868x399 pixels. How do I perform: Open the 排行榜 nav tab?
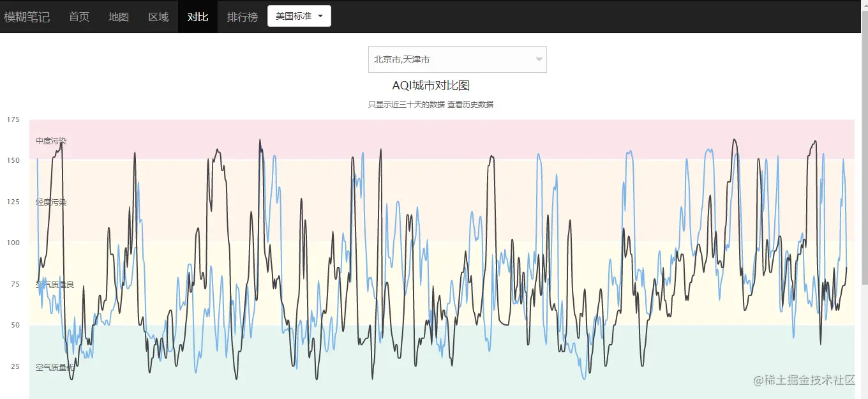point(243,17)
